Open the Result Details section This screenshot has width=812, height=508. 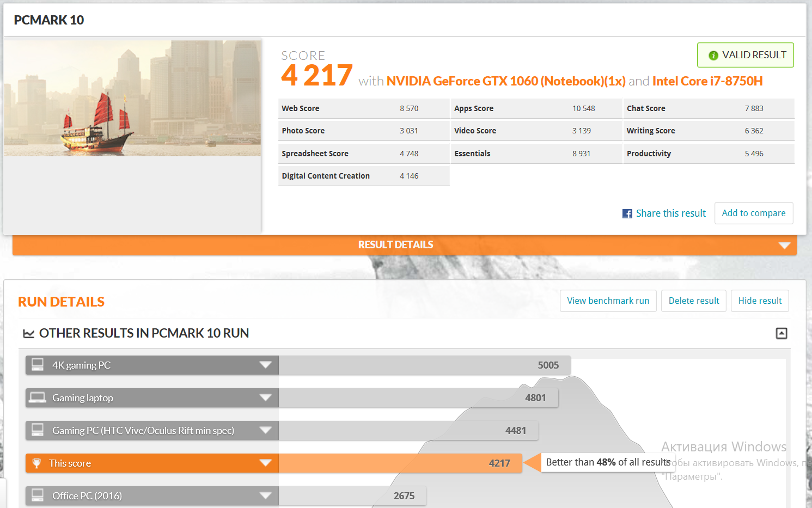pos(405,245)
